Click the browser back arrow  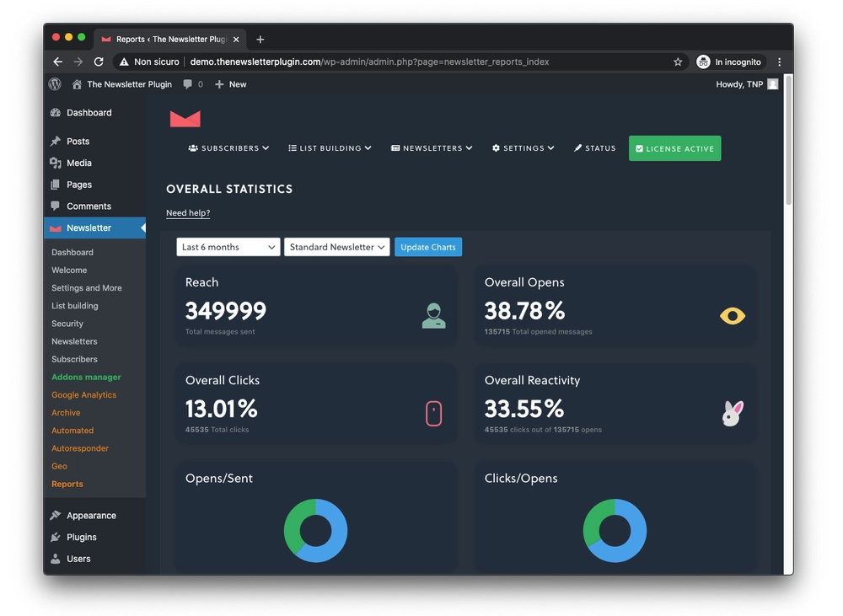pos(57,62)
